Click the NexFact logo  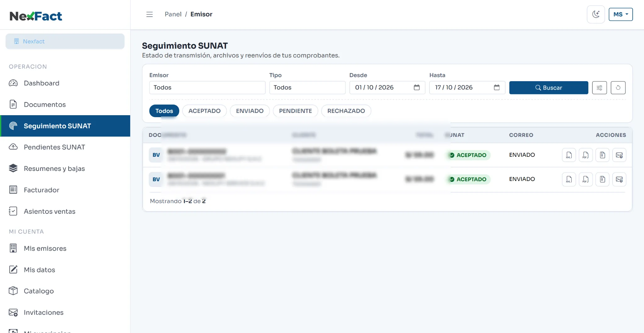pos(36,16)
